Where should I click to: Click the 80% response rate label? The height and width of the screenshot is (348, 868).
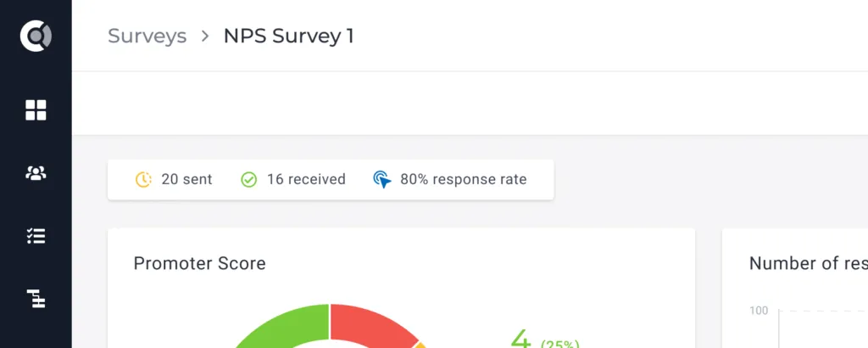click(x=464, y=180)
